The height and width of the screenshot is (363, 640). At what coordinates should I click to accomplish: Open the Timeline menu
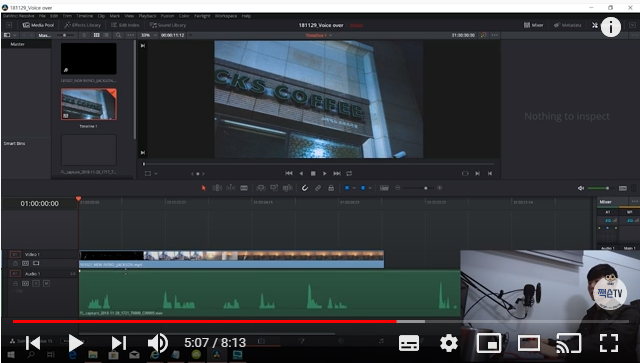(x=84, y=16)
